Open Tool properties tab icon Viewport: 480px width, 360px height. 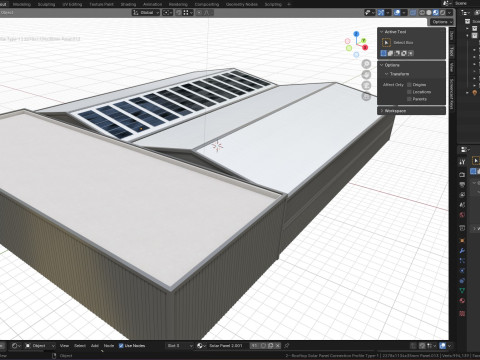pos(462,162)
